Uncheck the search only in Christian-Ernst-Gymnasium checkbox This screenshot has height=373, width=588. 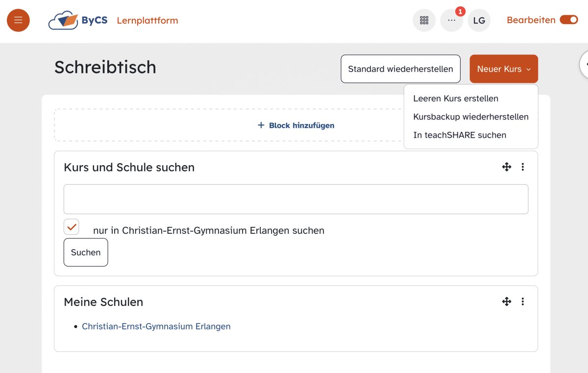coord(72,227)
